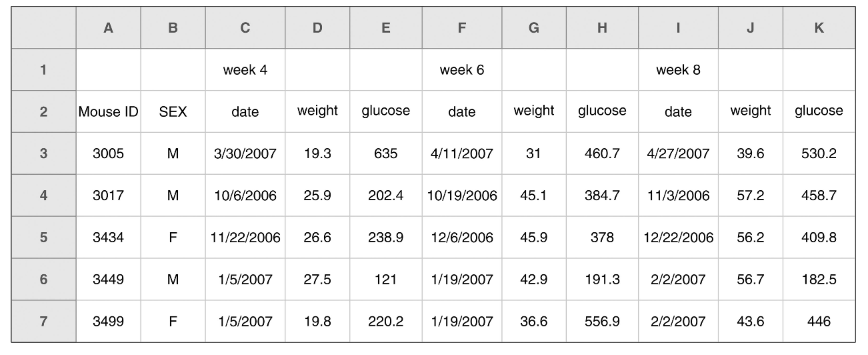Select column E header

click(385, 28)
